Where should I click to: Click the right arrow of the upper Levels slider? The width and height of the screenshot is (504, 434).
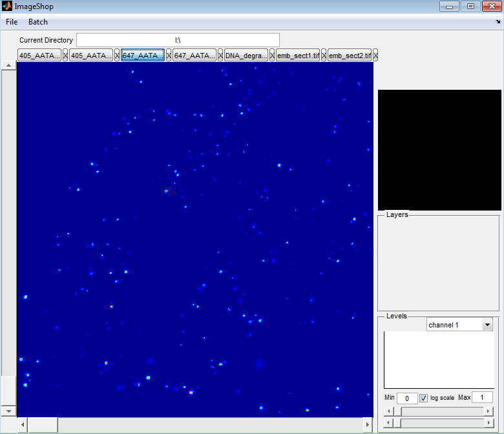(488, 411)
